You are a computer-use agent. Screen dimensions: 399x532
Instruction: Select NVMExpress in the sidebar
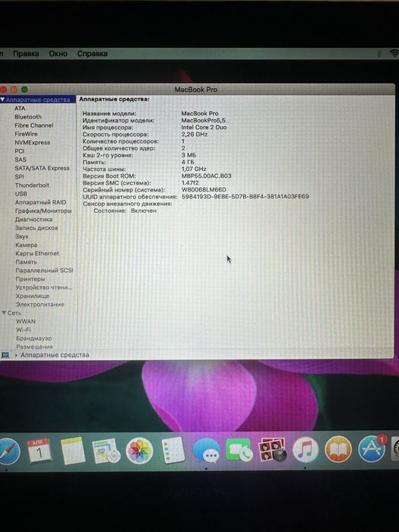click(x=32, y=143)
